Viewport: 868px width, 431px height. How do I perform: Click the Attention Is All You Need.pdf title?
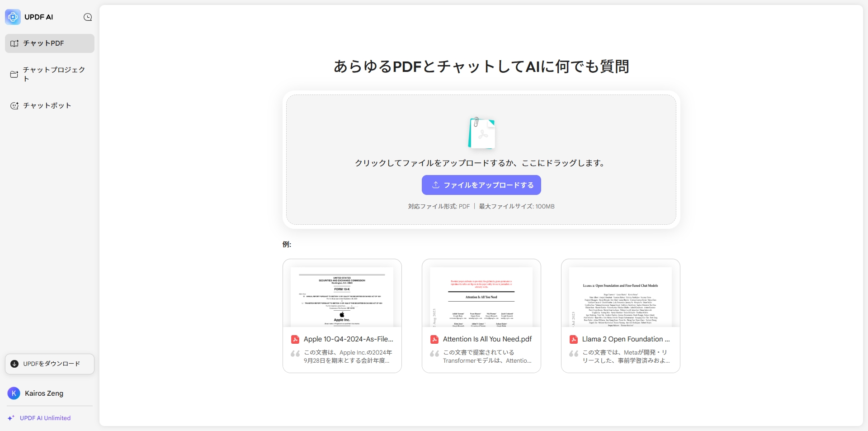(487, 339)
